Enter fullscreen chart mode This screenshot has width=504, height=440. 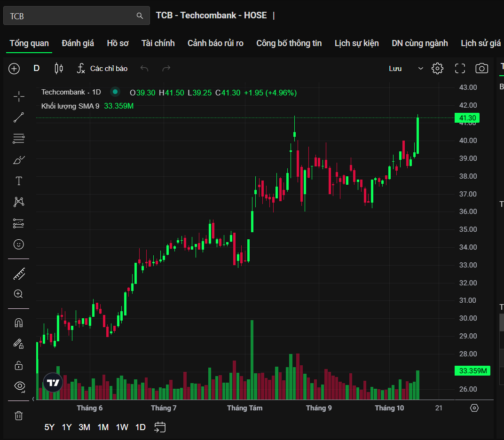(x=460, y=69)
